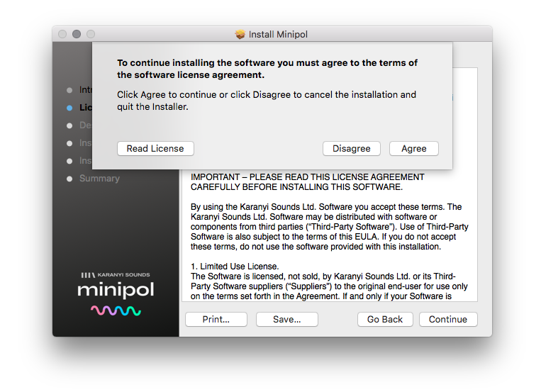The image size is (541, 392).
Task: Click the 'By using the Karanyi Sounds Ltd.' paragraph
Action: [329, 227]
